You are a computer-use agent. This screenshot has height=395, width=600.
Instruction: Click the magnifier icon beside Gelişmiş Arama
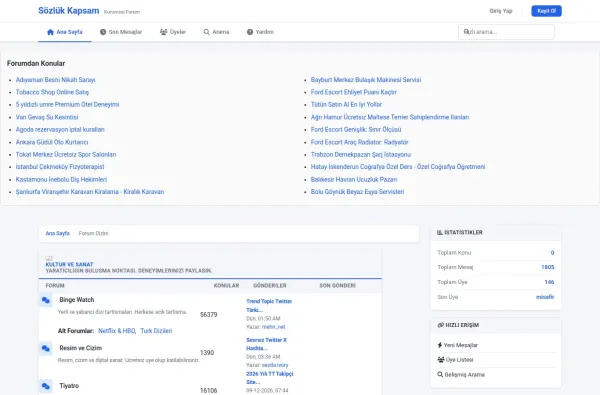[440, 374]
